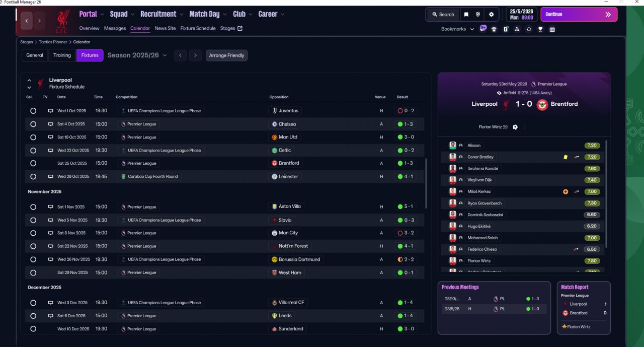Open the bookmark flag icon beside Search
The height and width of the screenshot is (347, 644).
[466, 15]
